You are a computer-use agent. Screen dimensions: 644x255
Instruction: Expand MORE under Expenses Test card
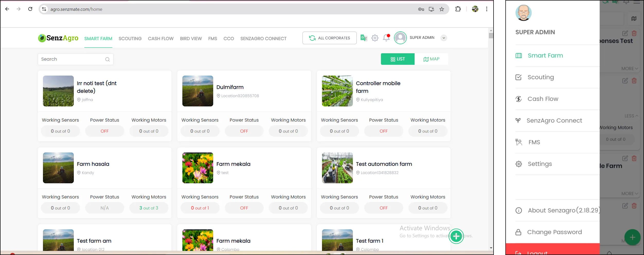point(630,69)
